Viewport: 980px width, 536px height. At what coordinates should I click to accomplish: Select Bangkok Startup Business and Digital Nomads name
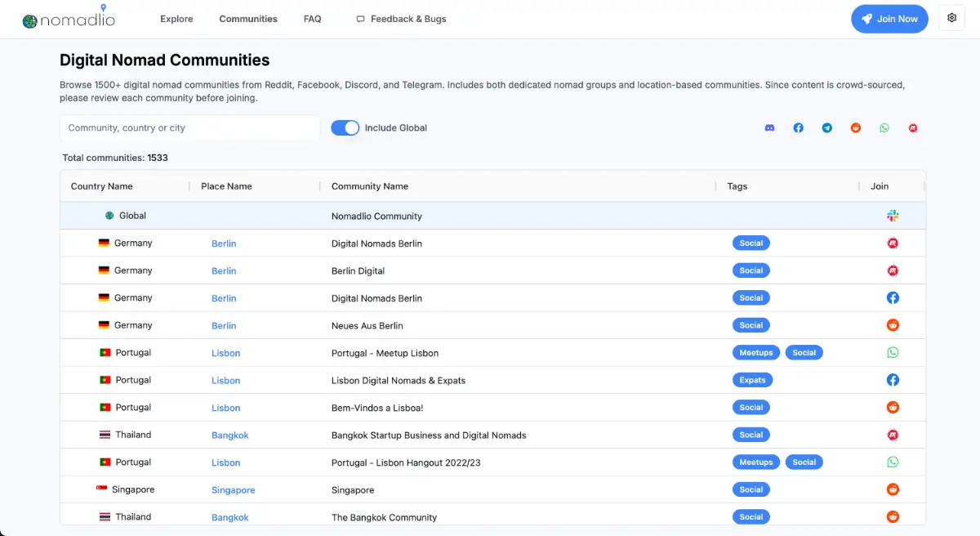[x=429, y=435]
